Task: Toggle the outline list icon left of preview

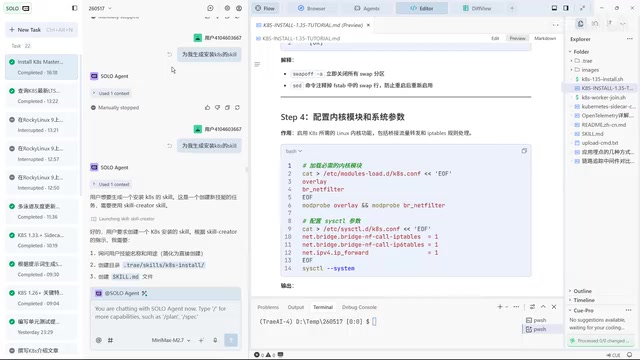Action: click(257, 64)
